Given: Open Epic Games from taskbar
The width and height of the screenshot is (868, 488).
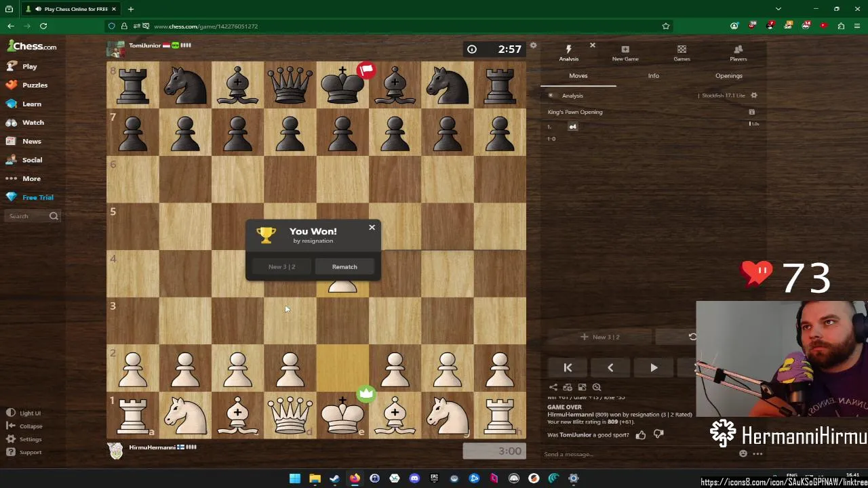Looking at the screenshot, I should click(x=434, y=479).
